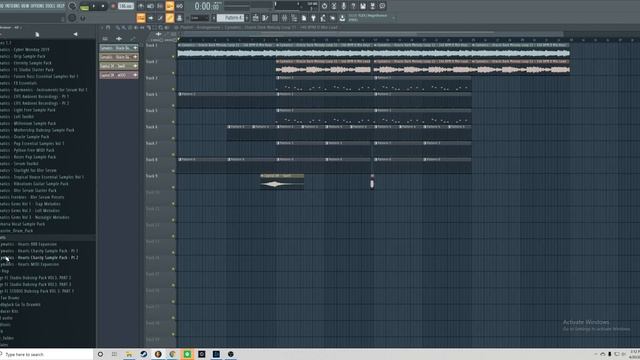Open Piano roll view icon

click(265, 18)
